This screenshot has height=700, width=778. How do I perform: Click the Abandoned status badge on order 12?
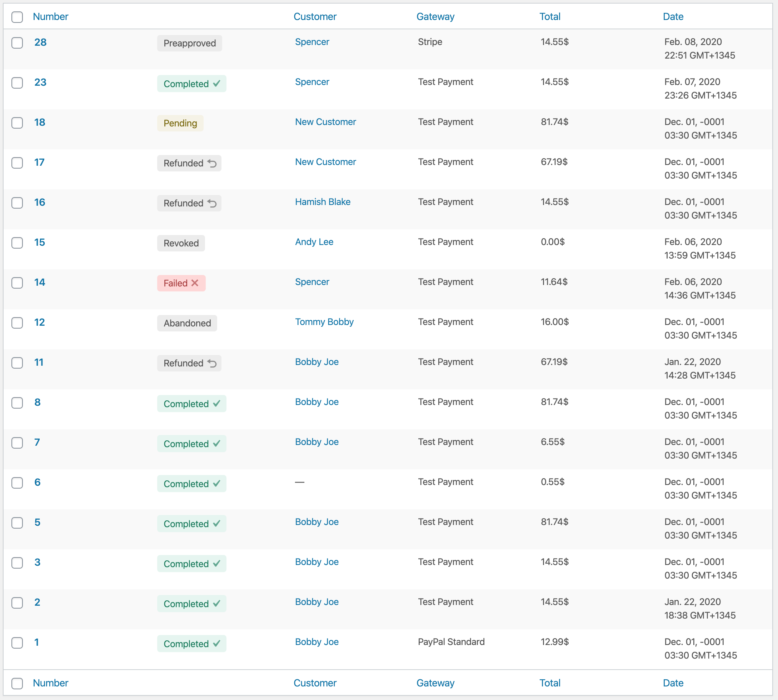coord(188,323)
